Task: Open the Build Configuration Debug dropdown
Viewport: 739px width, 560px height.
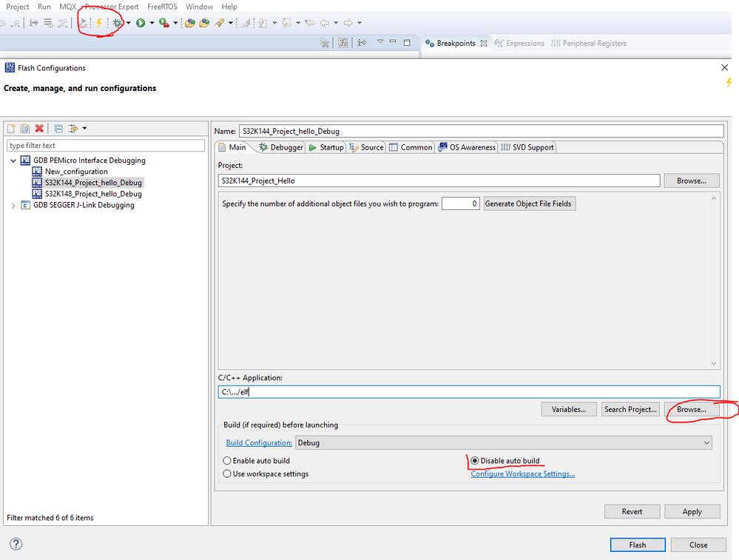Action: (503, 442)
